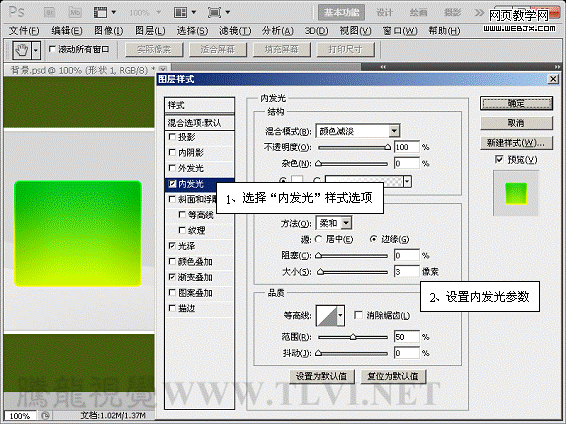Close the 背景.psd document tab

click(163, 69)
